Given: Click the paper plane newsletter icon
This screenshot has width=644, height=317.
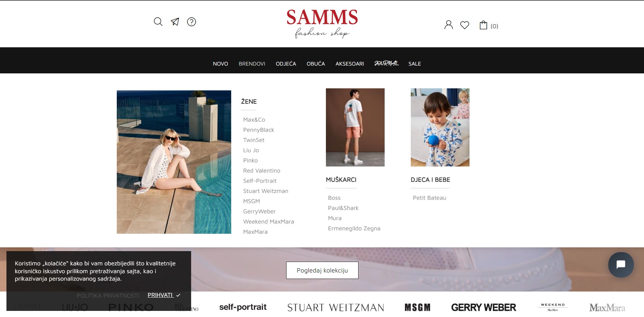Looking at the screenshot, I should 175,22.
